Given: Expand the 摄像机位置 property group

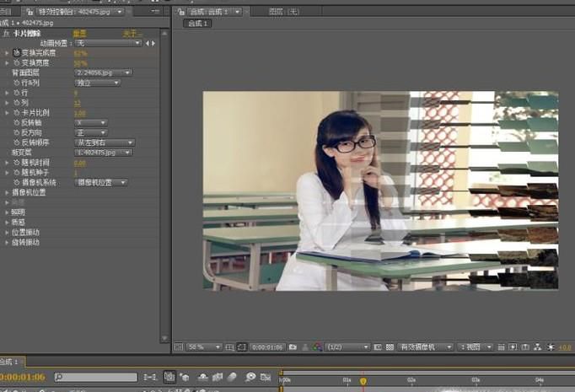Looking at the screenshot, I should 7,192.
